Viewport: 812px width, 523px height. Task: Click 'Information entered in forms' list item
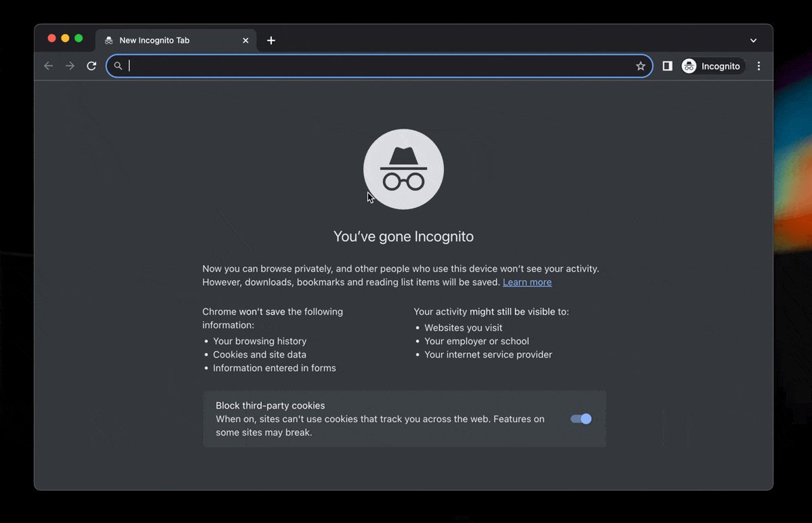coord(275,368)
